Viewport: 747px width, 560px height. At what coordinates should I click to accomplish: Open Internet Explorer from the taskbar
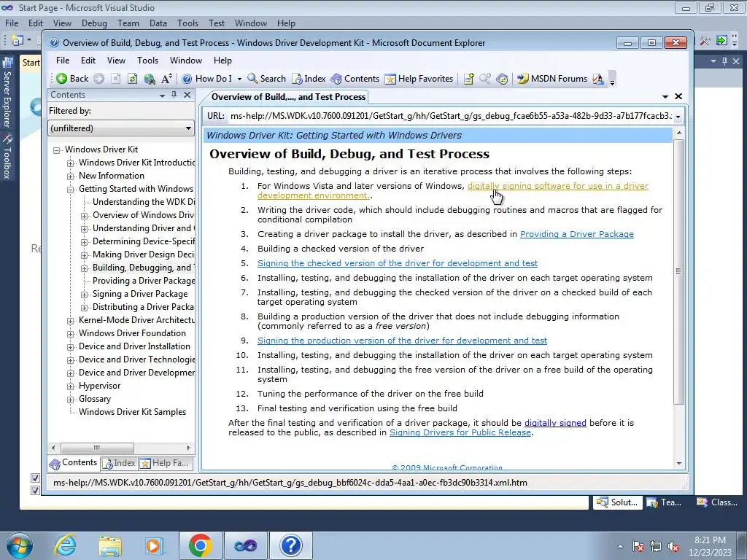pos(65,545)
